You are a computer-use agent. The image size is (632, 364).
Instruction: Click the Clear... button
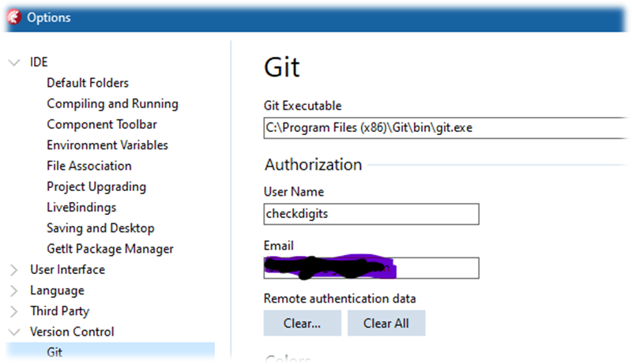click(303, 323)
